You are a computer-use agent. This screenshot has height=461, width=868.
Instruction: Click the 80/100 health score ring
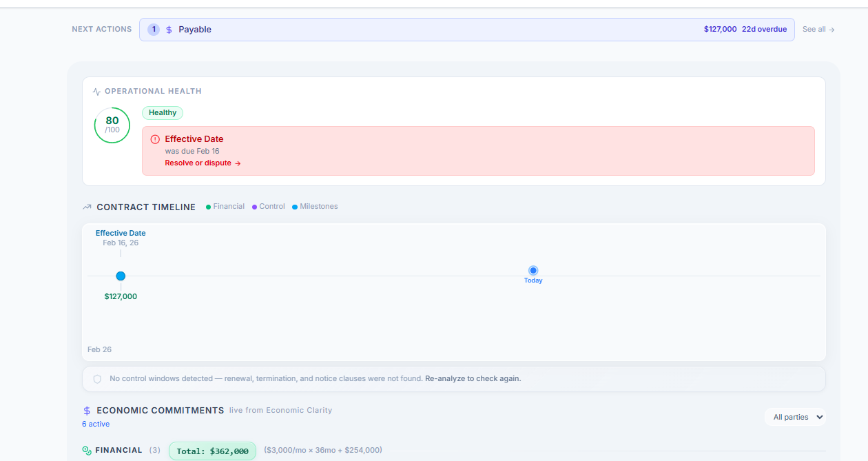click(112, 125)
